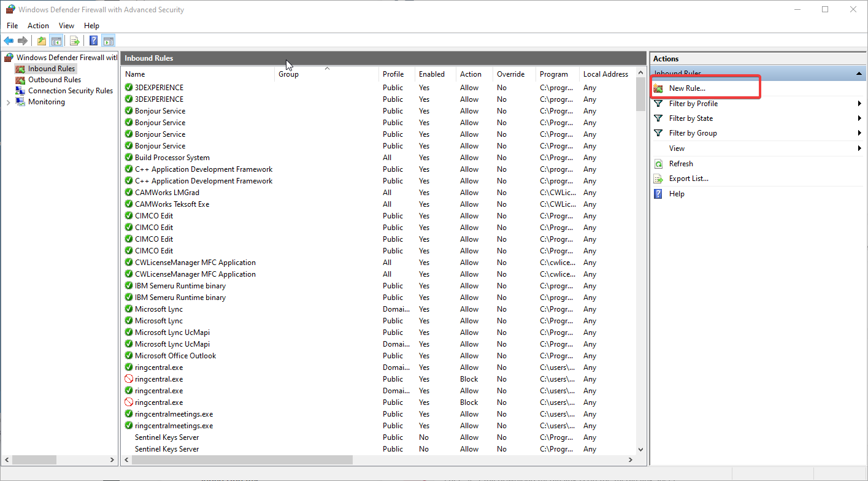Click the rules list horizontal scrollbar thumb

(242, 460)
